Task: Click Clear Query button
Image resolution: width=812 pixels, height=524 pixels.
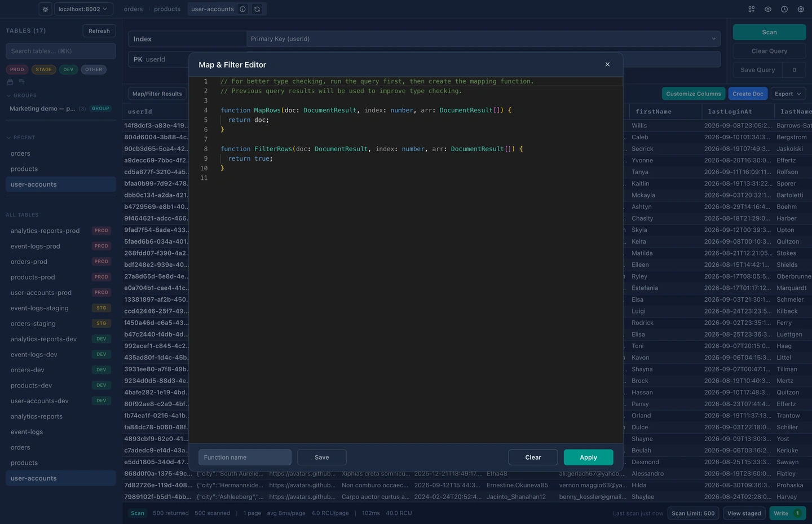Action: tap(769, 51)
